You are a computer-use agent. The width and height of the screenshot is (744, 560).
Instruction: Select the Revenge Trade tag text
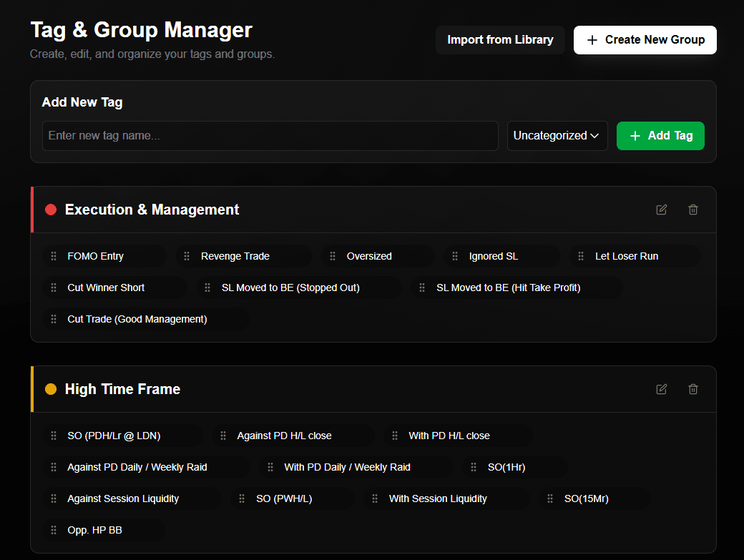click(x=235, y=256)
